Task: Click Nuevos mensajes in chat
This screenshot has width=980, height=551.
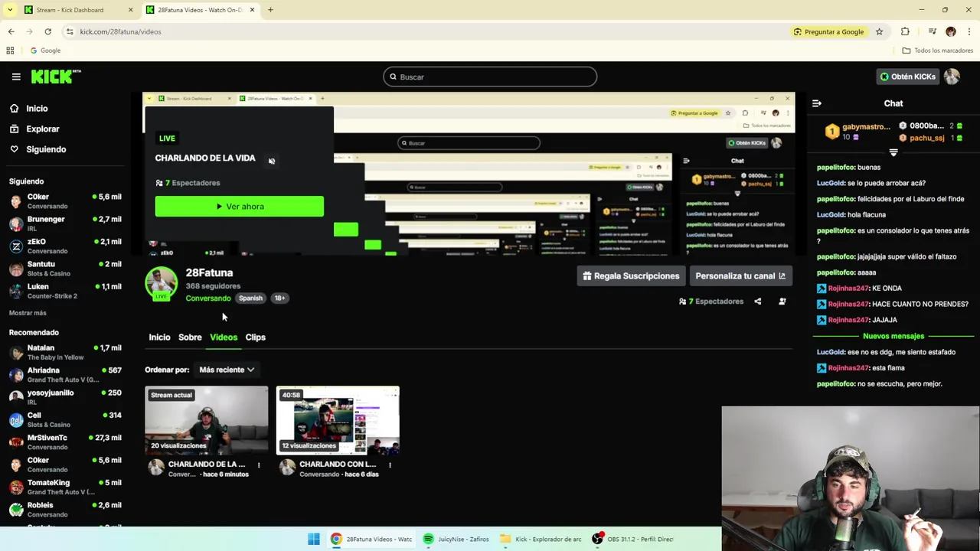Action: (x=893, y=336)
